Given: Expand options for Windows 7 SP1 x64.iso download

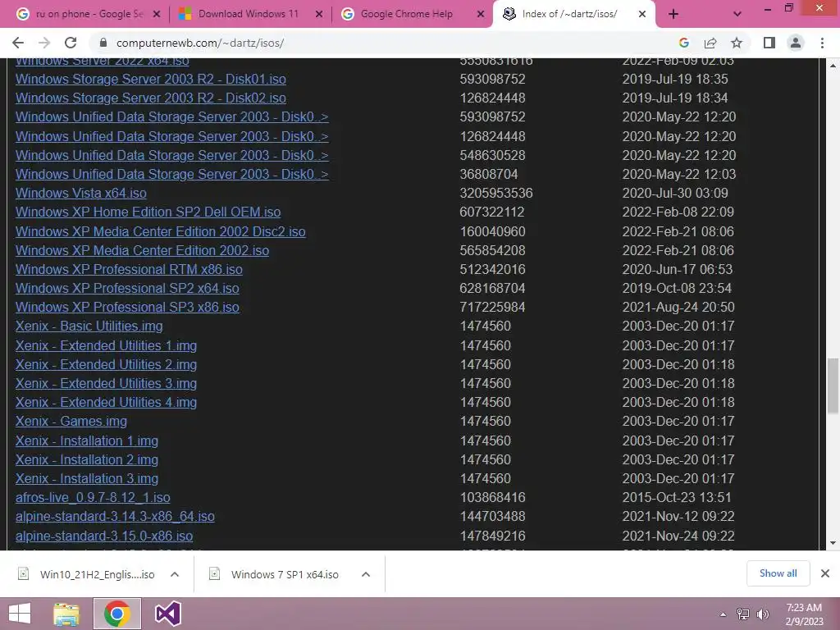Looking at the screenshot, I should coord(366,574).
